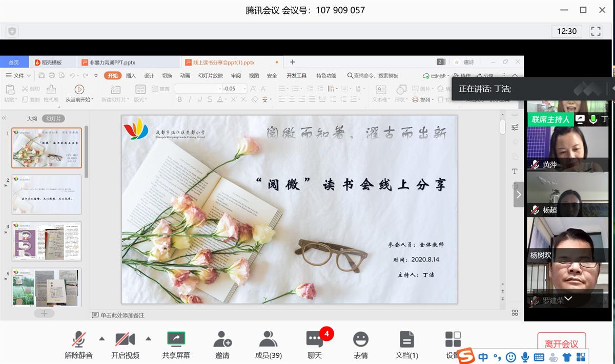The height and width of the screenshot is (364, 615).
Task: Click the slide panel vertical scrollbar
Action: (x=86, y=154)
